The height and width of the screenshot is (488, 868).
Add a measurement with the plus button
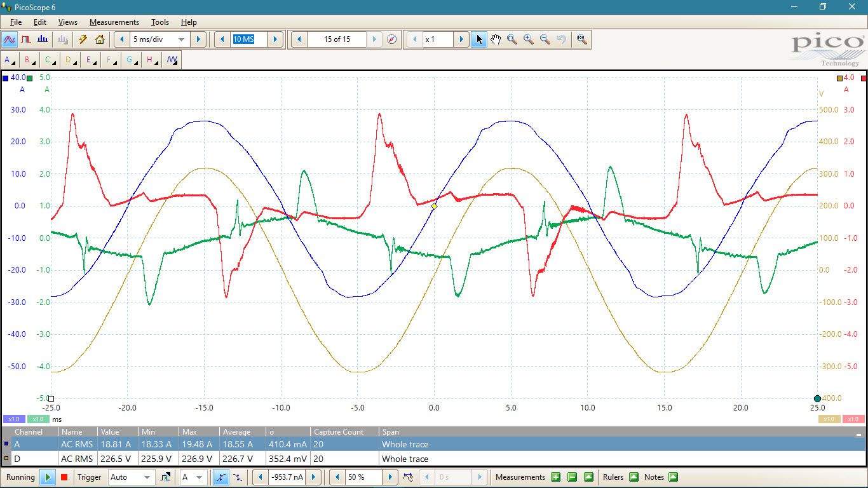[555, 477]
